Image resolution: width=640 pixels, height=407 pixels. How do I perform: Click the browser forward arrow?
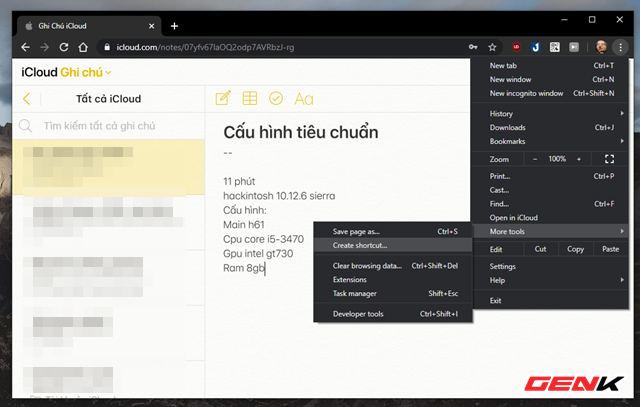tap(44, 47)
